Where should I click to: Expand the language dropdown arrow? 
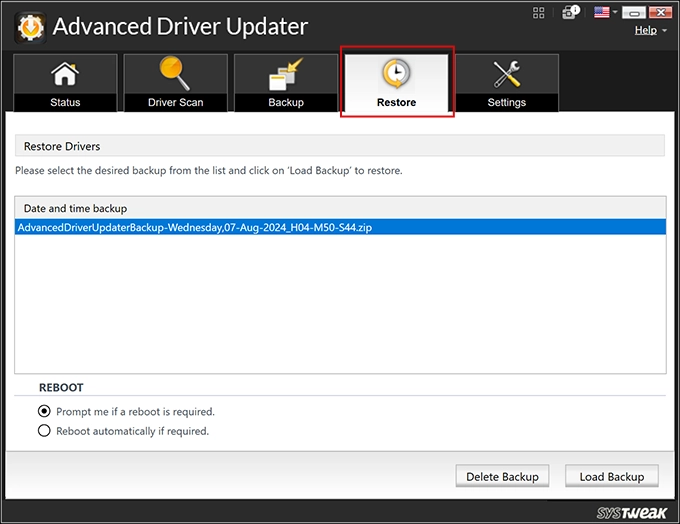(615, 12)
